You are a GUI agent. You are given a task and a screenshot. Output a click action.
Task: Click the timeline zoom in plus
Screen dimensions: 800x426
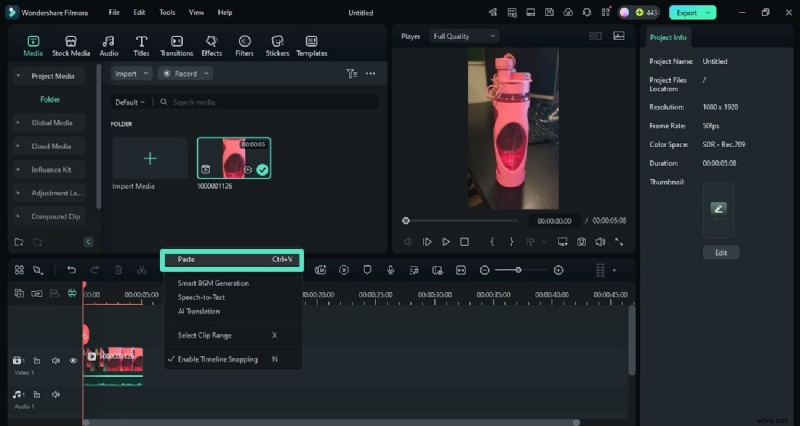(x=559, y=270)
